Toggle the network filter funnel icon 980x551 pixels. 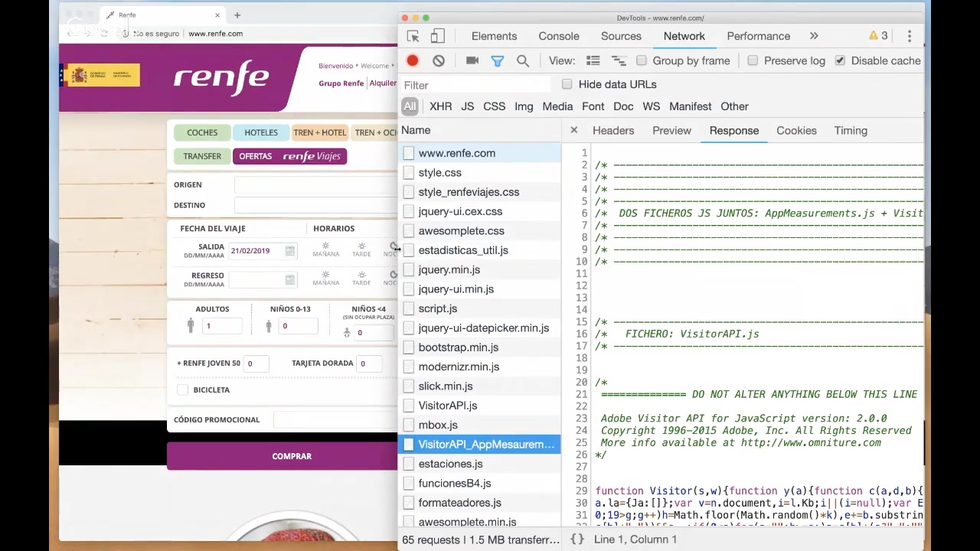tap(498, 60)
